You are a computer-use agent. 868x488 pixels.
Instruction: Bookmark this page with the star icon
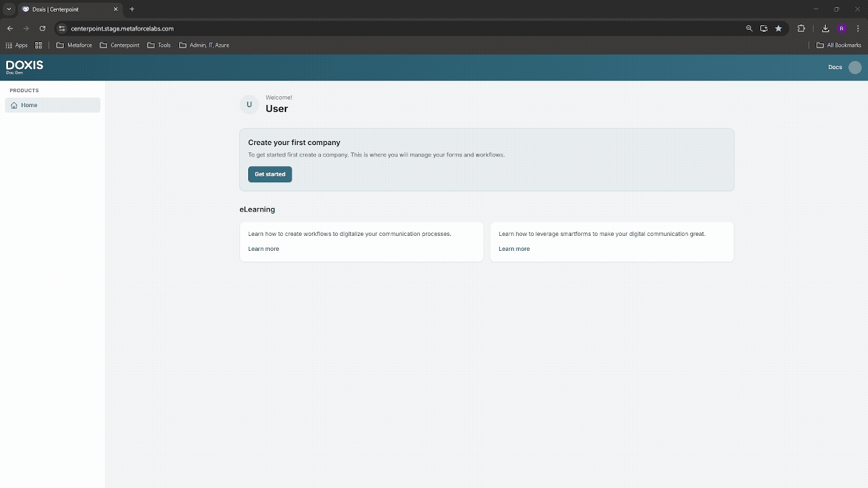point(778,28)
